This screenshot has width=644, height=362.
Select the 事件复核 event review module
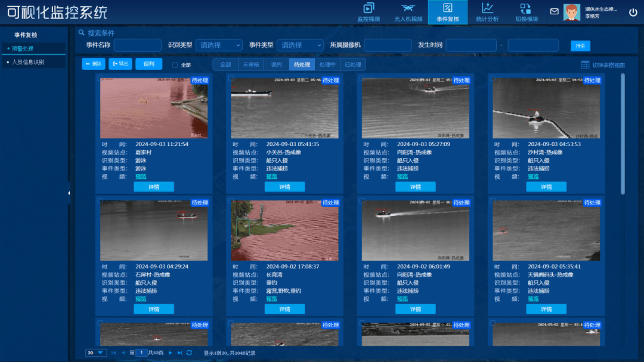(448, 13)
